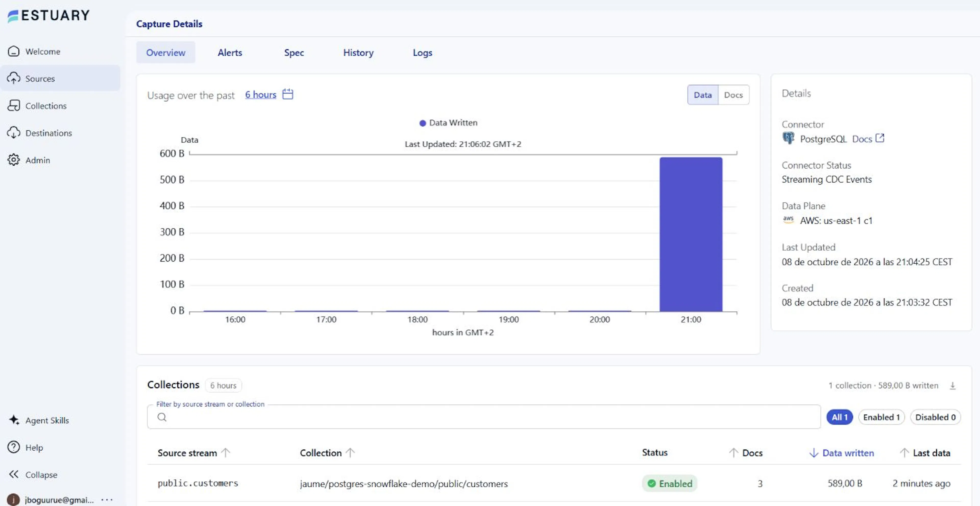This screenshot has height=506, width=980.
Task: Click the public.customers source stream
Action: [198, 483]
